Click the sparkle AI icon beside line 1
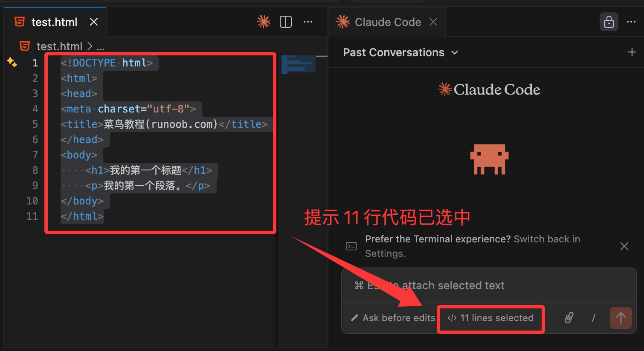The height and width of the screenshot is (351, 644). [x=12, y=63]
